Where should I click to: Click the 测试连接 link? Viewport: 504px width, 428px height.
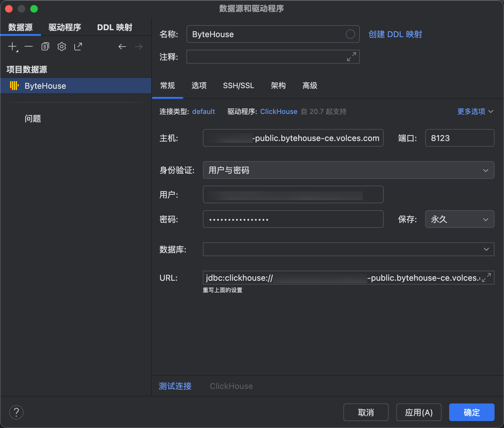pyautogui.click(x=175, y=386)
